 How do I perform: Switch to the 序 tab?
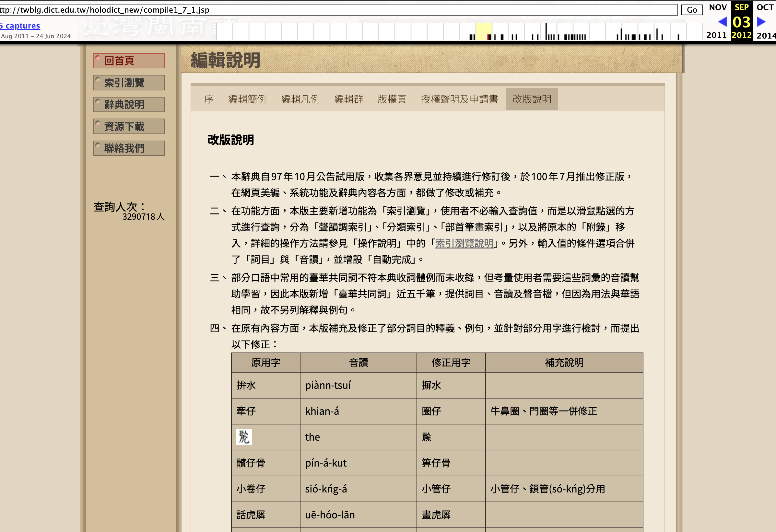coord(209,99)
